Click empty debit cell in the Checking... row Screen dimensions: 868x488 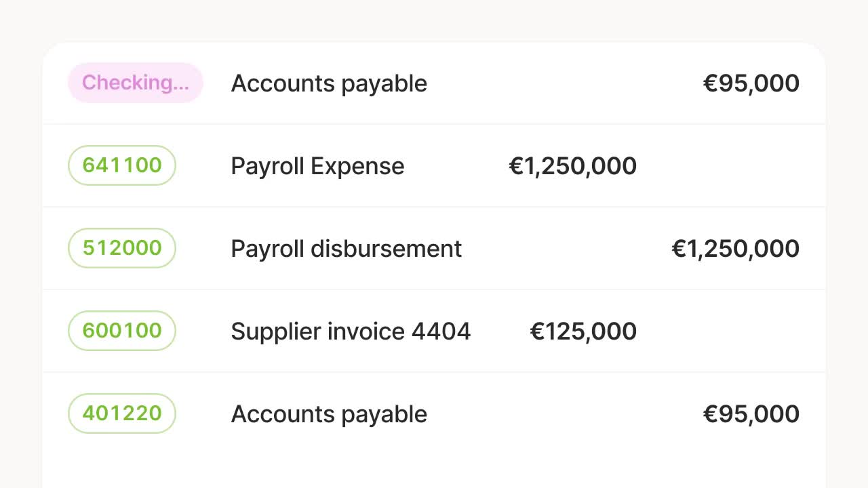(570, 83)
